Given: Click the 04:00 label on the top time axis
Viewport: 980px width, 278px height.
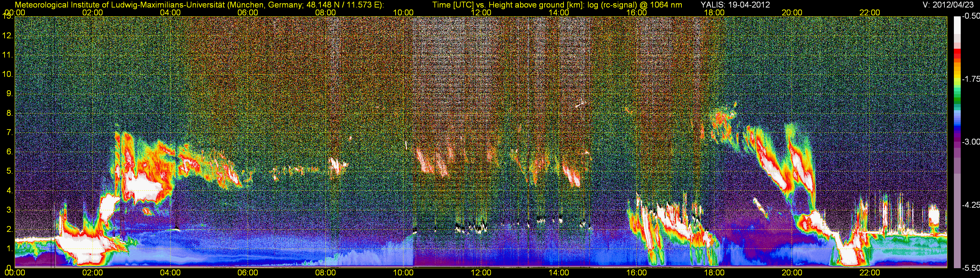Looking at the screenshot, I should pos(170,12).
